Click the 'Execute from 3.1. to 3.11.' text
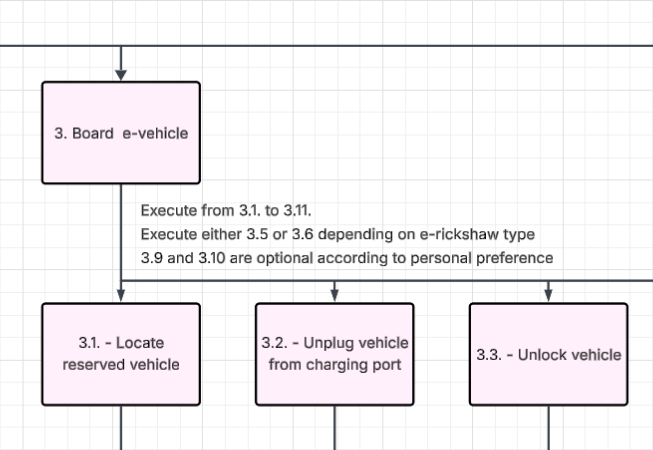 pos(226,211)
